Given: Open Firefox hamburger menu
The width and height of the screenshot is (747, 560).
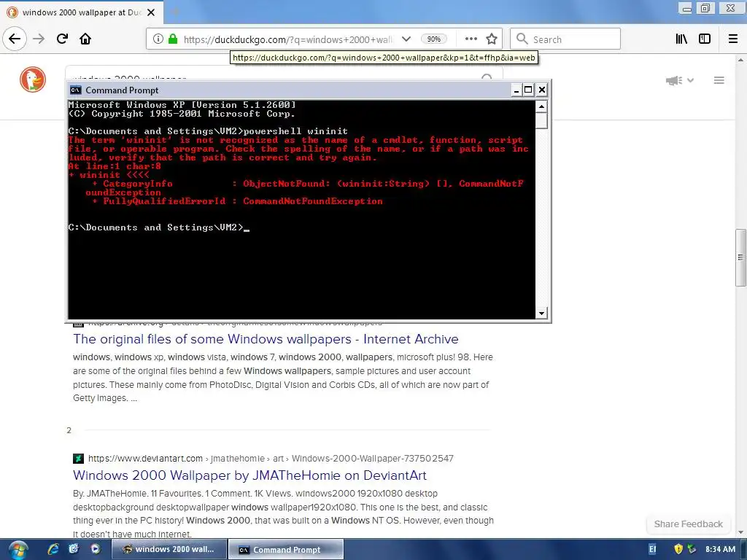Looking at the screenshot, I should pos(732,39).
